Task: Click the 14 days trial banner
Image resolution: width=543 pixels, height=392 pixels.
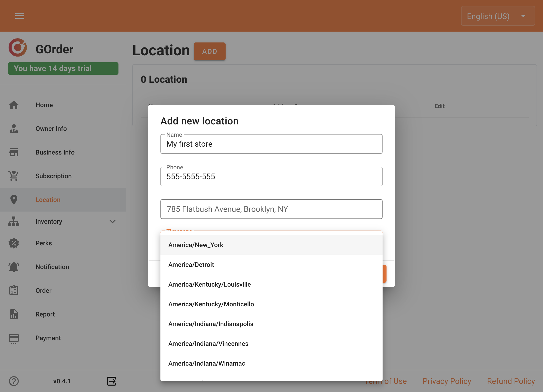Action: (63, 68)
